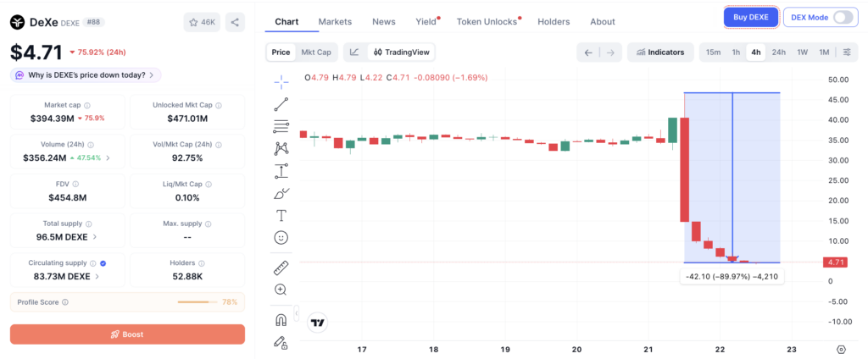868x359 pixels.
Task: Redo with the right arrow button
Action: (610, 52)
